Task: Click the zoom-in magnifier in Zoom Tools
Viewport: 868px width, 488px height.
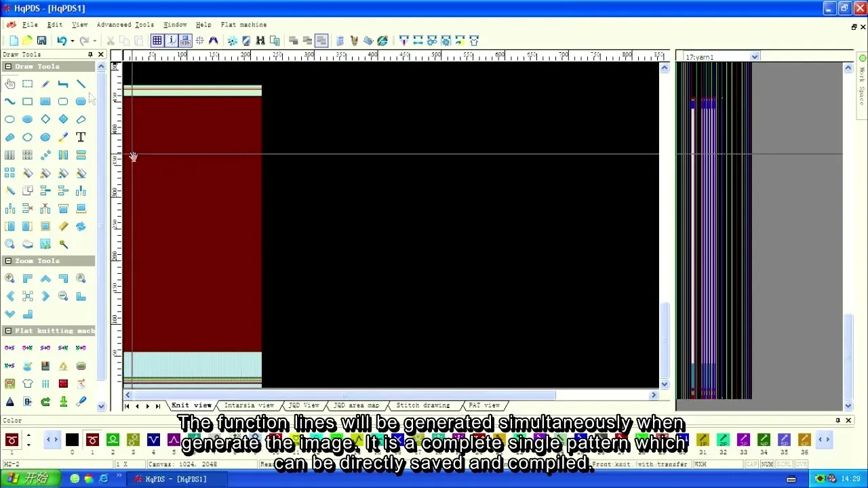Action: (10, 279)
